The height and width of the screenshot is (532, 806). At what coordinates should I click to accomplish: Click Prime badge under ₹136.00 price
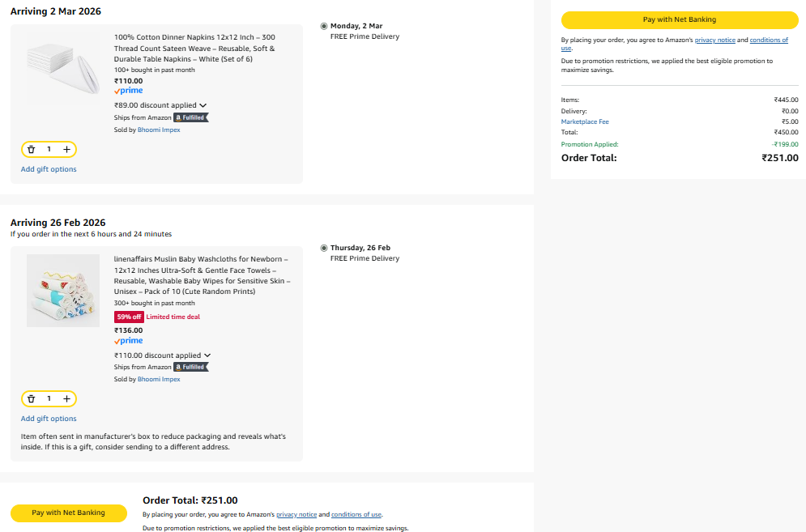pyautogui.click(x=128, y=341)
